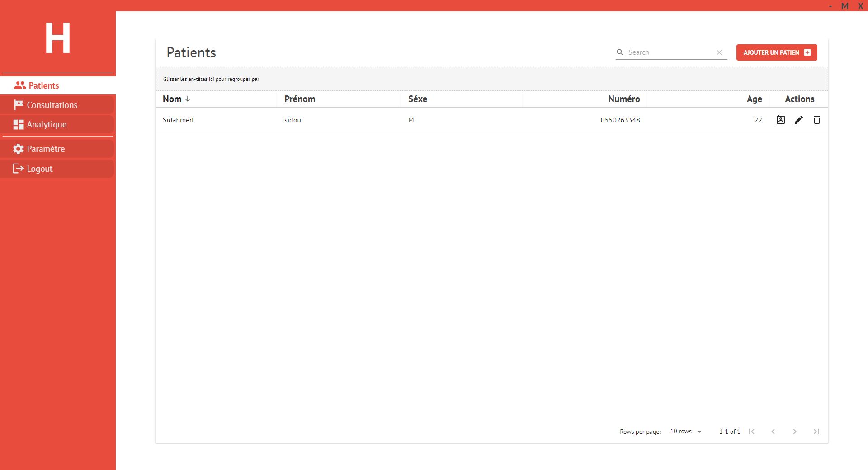Open the 10 rows per page dropdown
868x470 pixels.
point(686,432)
